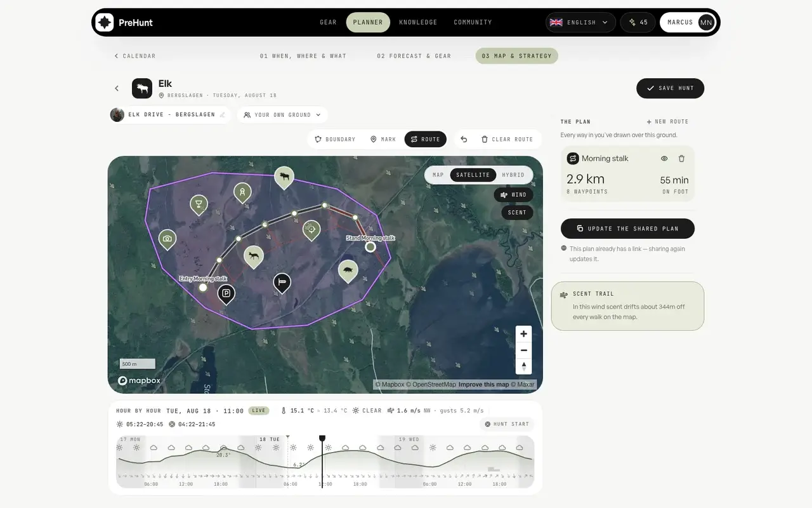The image size is (812, 508).
Task: Open Marcus user menu
Action: point(689,22)
